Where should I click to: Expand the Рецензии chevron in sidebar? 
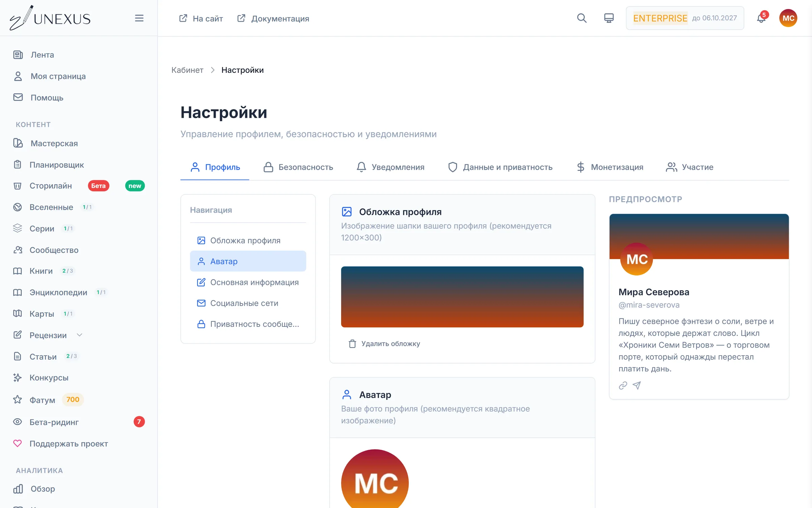(80, 335)
